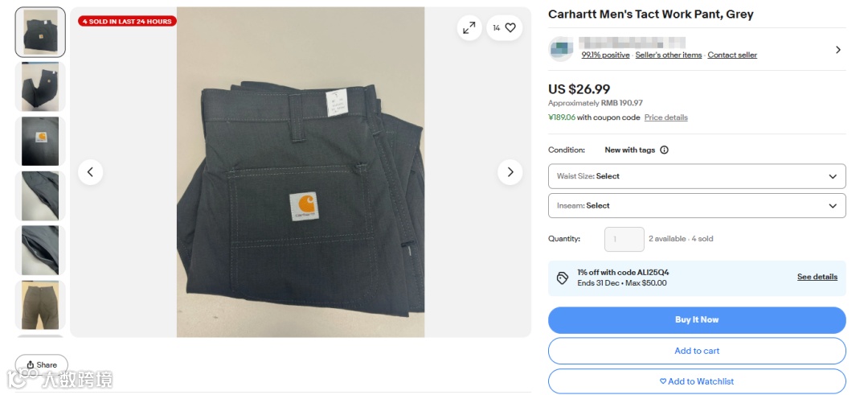Click the coupon tag icon

(563, 278)
